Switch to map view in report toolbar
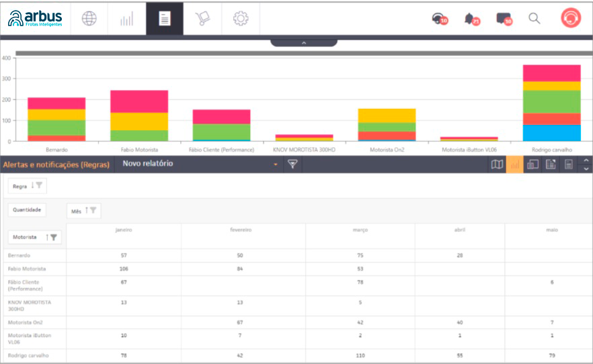 tap(497, 164)
